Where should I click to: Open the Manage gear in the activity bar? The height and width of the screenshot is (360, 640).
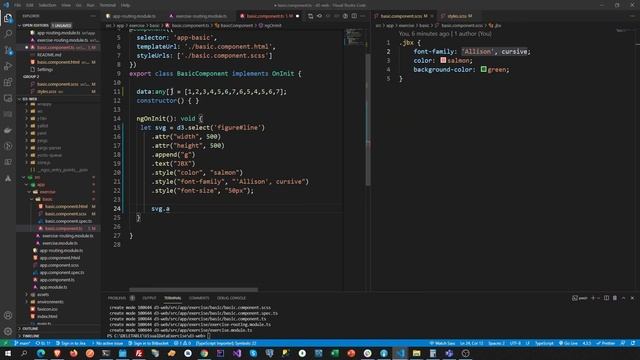pos(8,331)
